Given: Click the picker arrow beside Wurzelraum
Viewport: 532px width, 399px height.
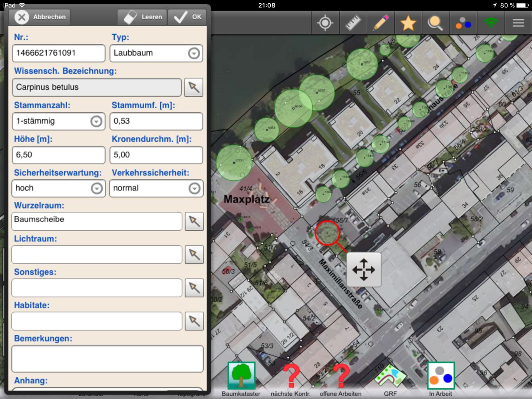Looking at the screenshot, I should click(x=194, y=221).
